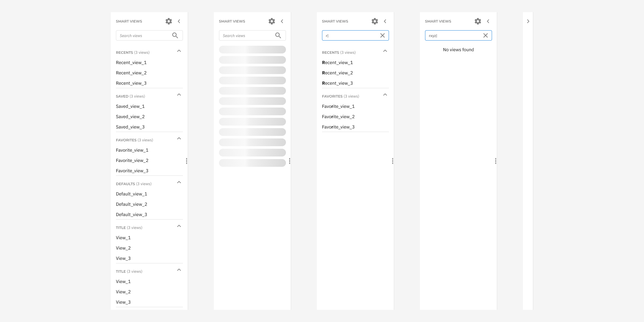Image resolution: width=644 pixels, height=322 pixels.
Task: Click search magnifier in loading skeleton panel
Action: (x=278, y=35)
